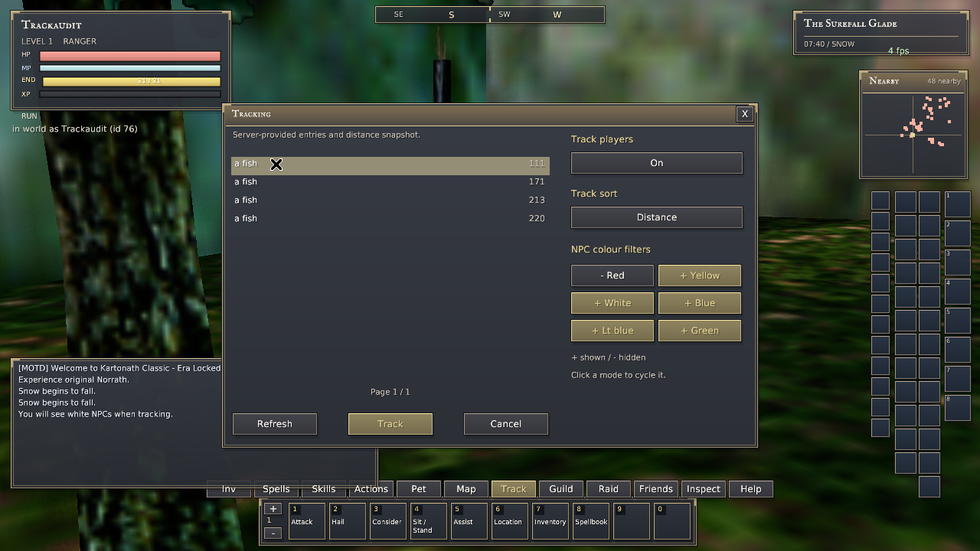
Task: Toggle the Blue NPC colour filter
Action: click(700, 303)
